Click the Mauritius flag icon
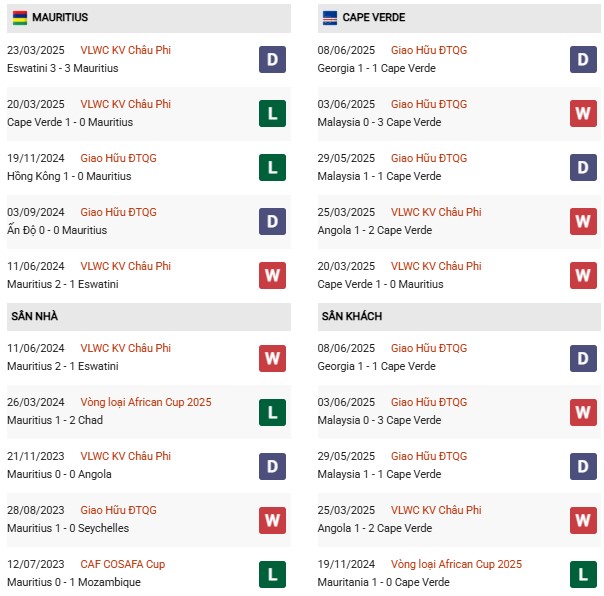 (20, 17)
